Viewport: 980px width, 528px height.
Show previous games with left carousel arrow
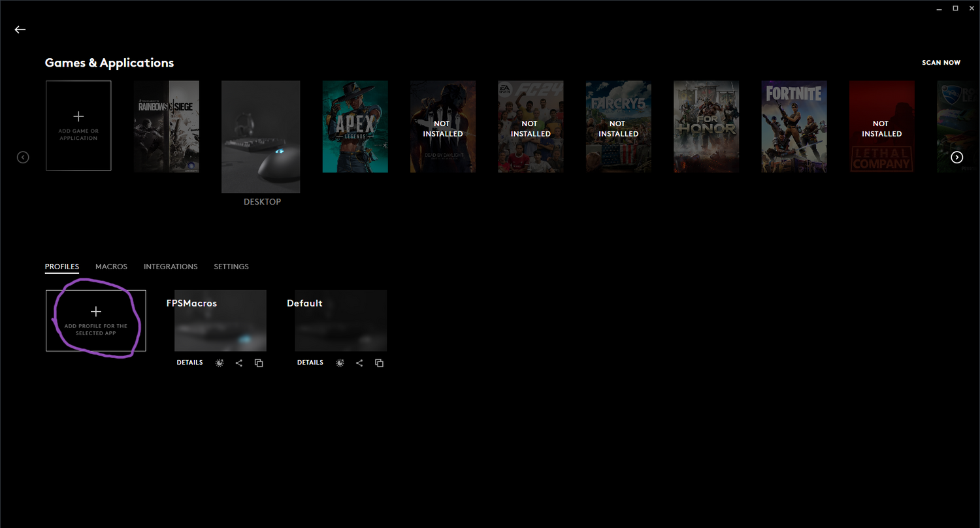23,157
